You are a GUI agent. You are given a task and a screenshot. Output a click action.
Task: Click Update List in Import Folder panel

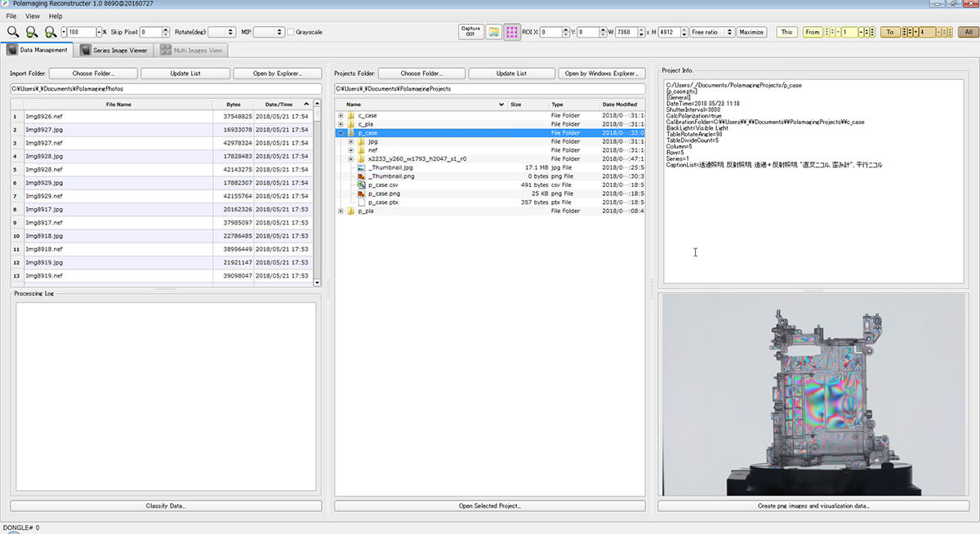[x=185, y=73]
